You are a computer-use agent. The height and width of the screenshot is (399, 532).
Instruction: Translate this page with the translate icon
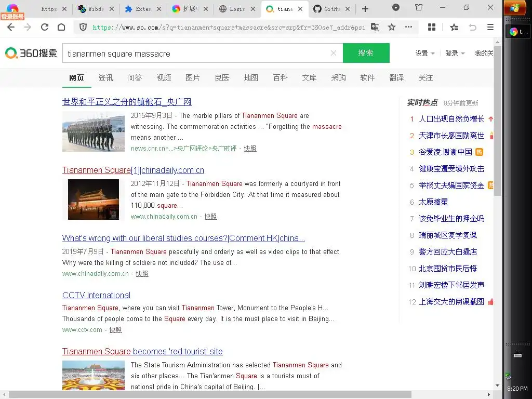coord(375,27)
